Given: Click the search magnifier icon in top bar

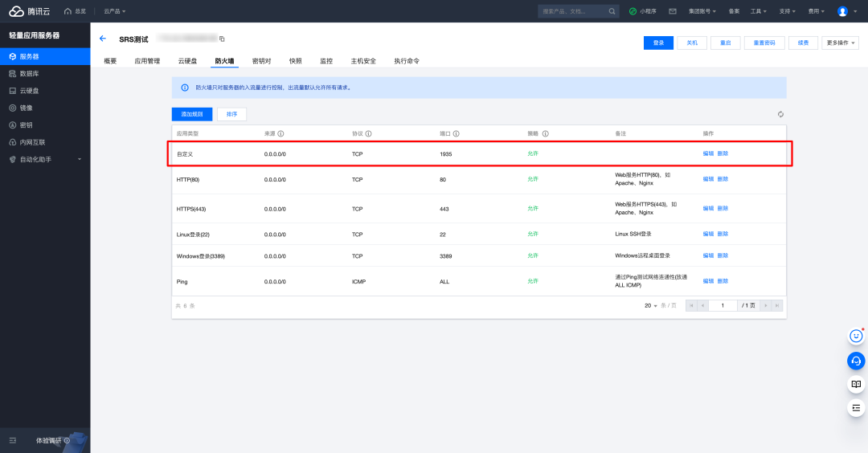Looking at the screenshot, I should (612, 11).
